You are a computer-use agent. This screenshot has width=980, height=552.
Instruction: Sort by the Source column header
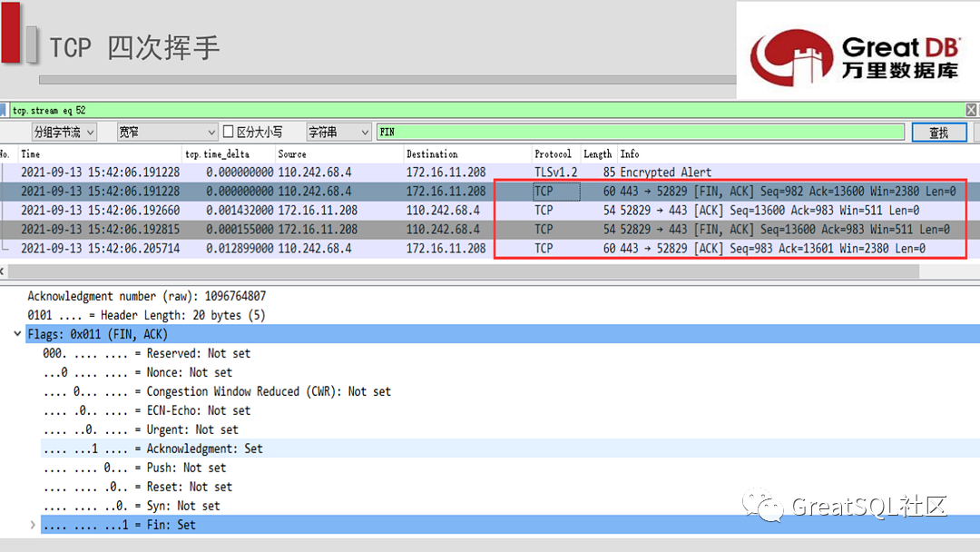pos(292,153)
